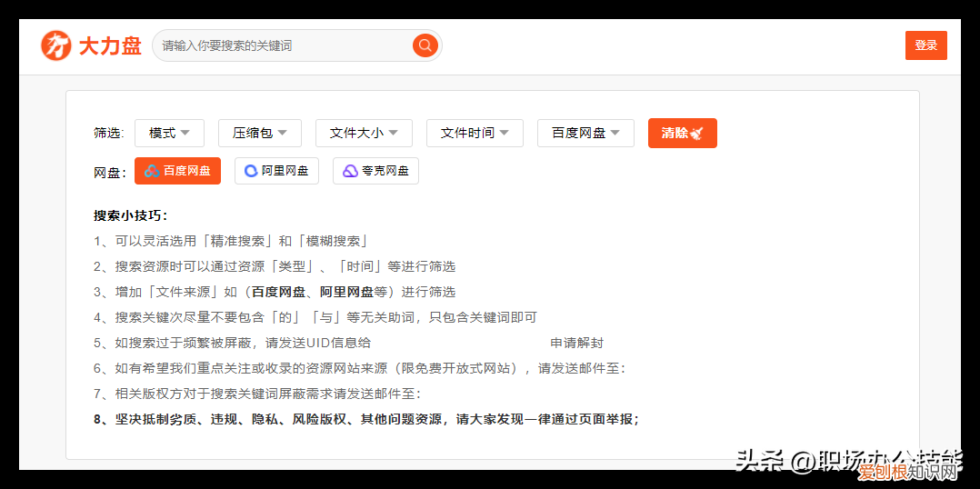Click the orange search magnifier icon
The image size is (980, 489).
click(425, 45)
